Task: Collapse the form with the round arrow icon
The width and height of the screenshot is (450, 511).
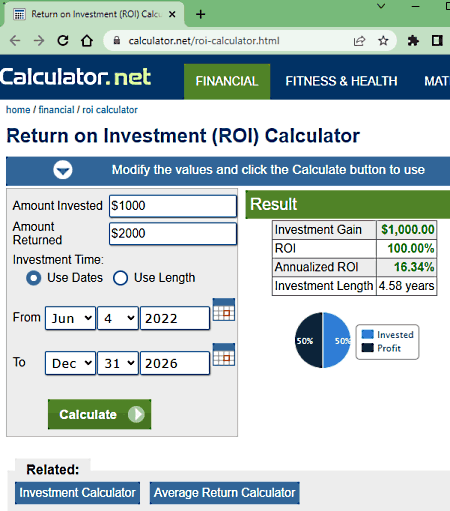Action: pos(63,170)
